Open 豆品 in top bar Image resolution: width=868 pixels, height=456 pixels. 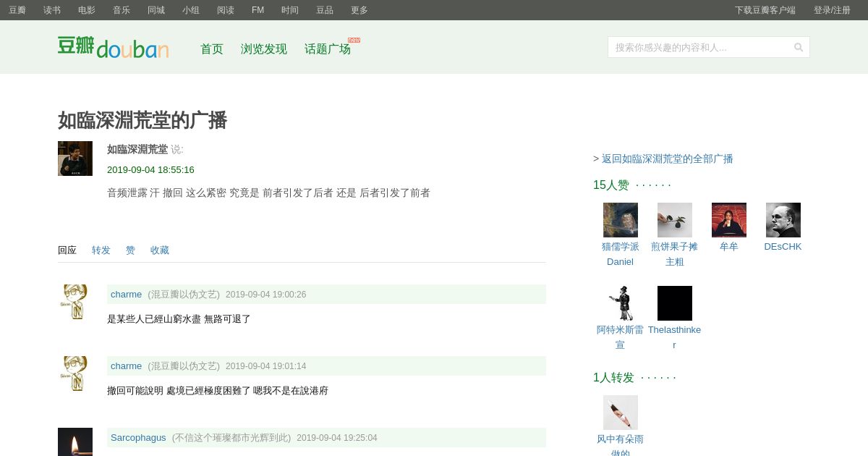(325, 10)
